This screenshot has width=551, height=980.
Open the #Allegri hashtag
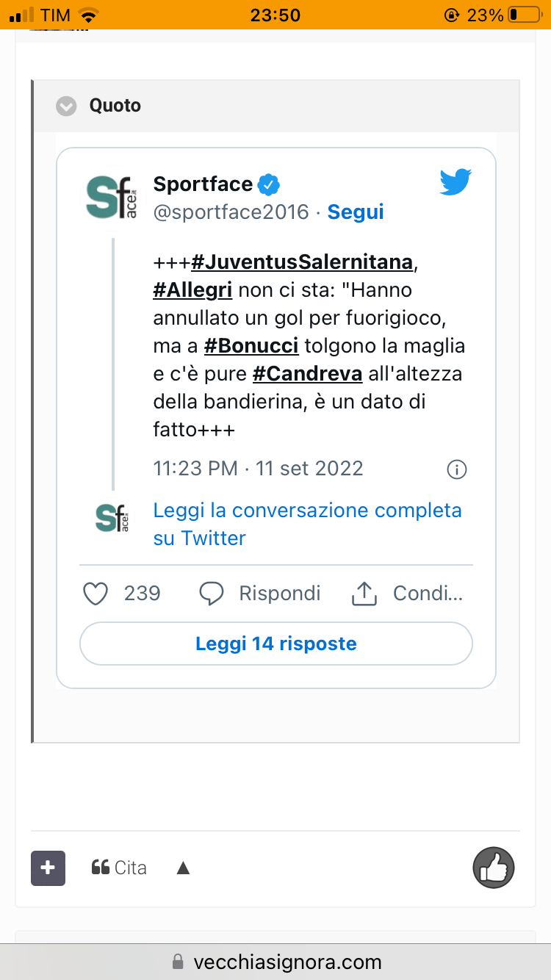point(192,290)
